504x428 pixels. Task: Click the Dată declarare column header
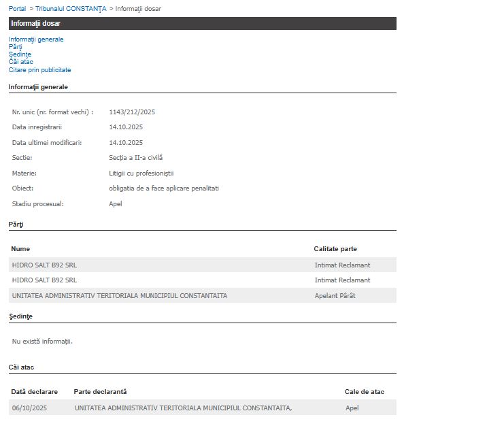pyautogui.click(x=34, y=392)
